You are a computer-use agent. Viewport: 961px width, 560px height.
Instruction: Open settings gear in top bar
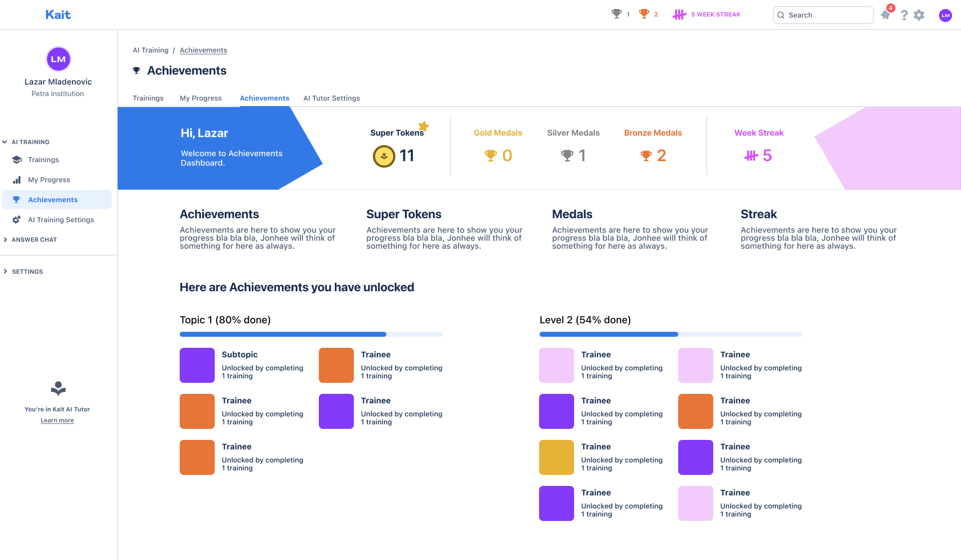coord(919,15)
